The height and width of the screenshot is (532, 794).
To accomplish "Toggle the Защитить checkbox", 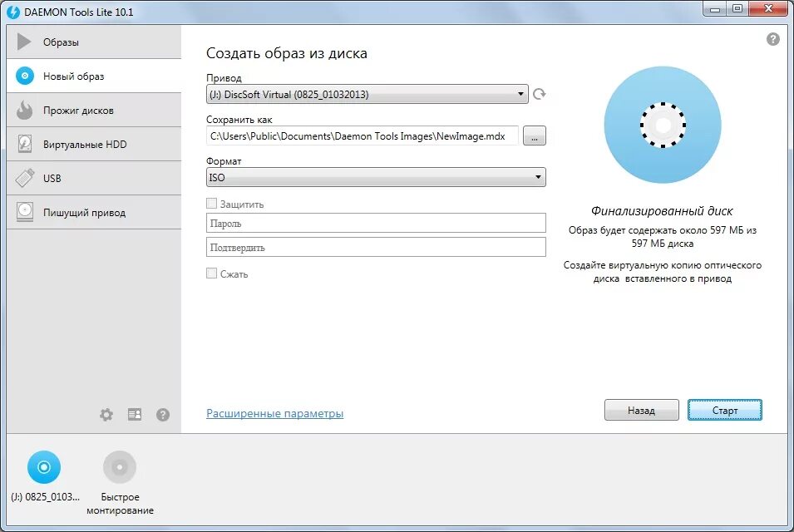I will 212,204.
